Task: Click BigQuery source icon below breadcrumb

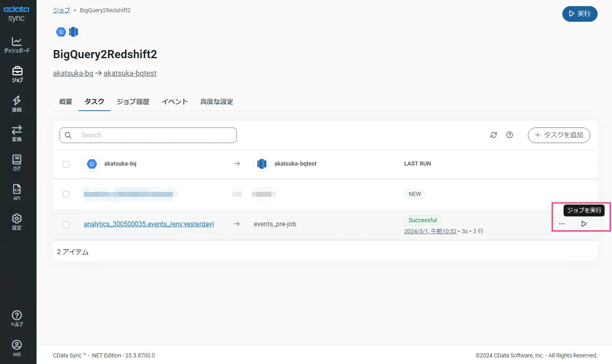Action: [61, 32]
